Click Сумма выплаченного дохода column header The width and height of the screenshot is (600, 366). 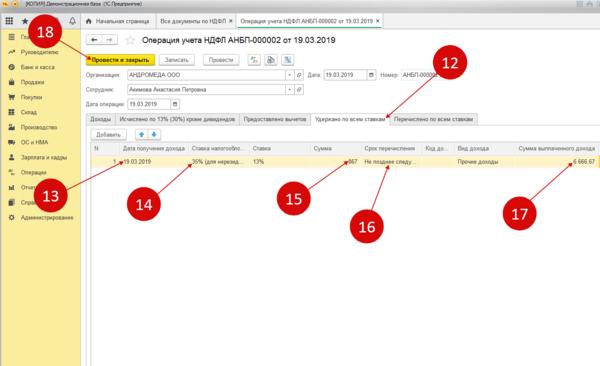click(557, 149)
